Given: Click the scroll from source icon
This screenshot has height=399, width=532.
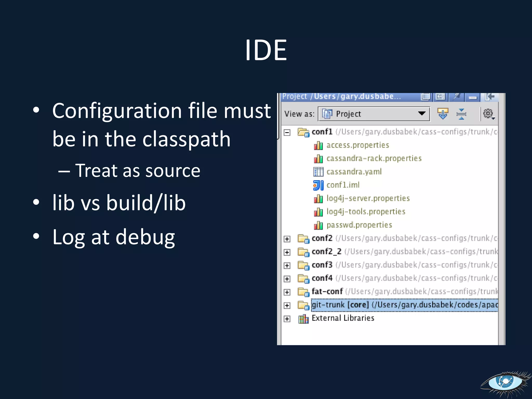Looking at the screenshot, I should pyautogui.click(x=443, y=114).
